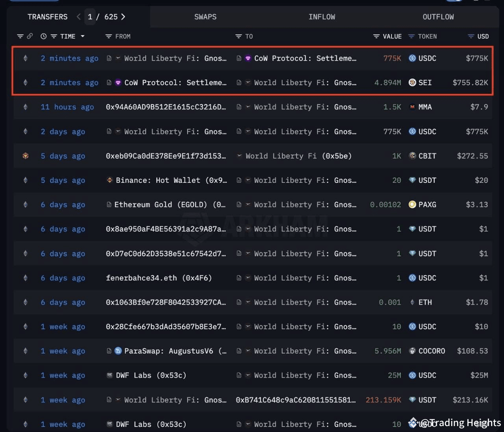
Task: Click the CBIT token icon
Action: [412, 156]
